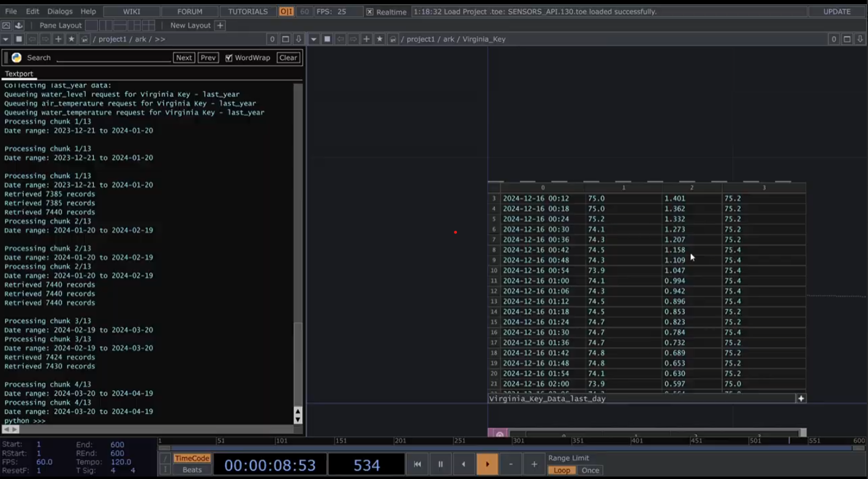The image size is (868, 479).
Task: Click right pane home network icon
Action: coord(393,39)
